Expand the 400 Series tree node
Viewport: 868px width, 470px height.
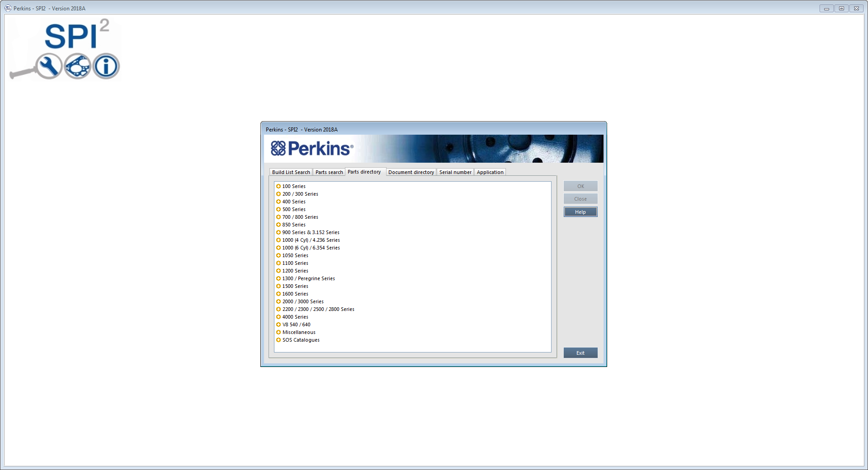pyautogui.click(x=278, y=202)
